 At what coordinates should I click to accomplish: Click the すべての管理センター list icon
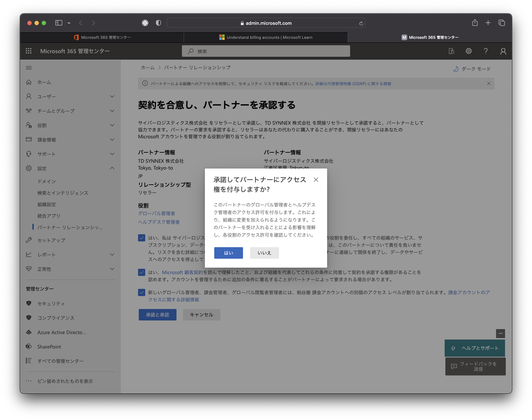click(29, 361)
